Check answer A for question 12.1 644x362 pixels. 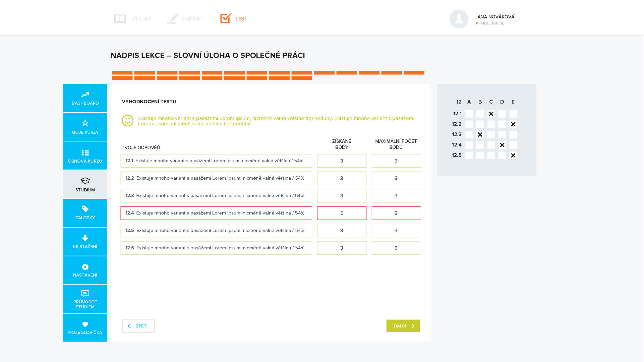point(469,114)
